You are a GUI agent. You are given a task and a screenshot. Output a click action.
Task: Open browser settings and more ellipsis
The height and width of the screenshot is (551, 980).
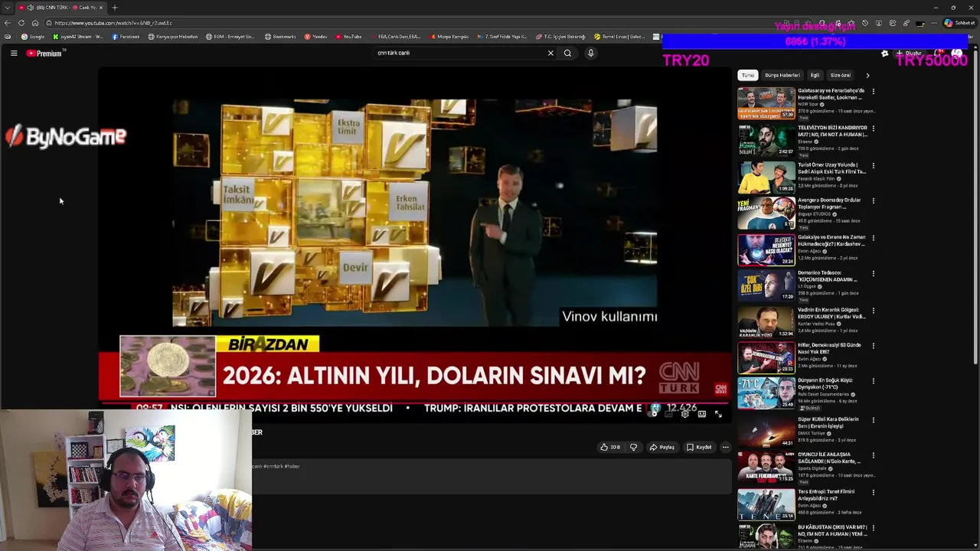(933, 23)
